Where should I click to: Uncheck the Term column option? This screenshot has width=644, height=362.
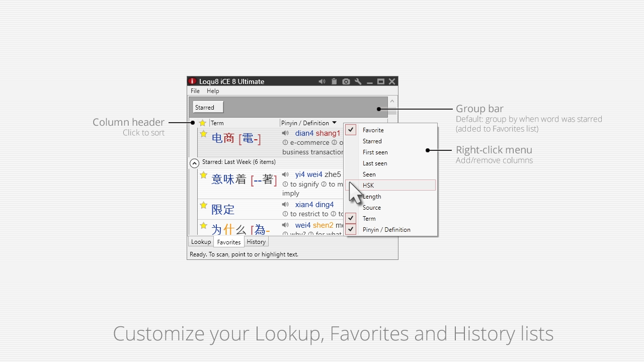pos(351,218)
